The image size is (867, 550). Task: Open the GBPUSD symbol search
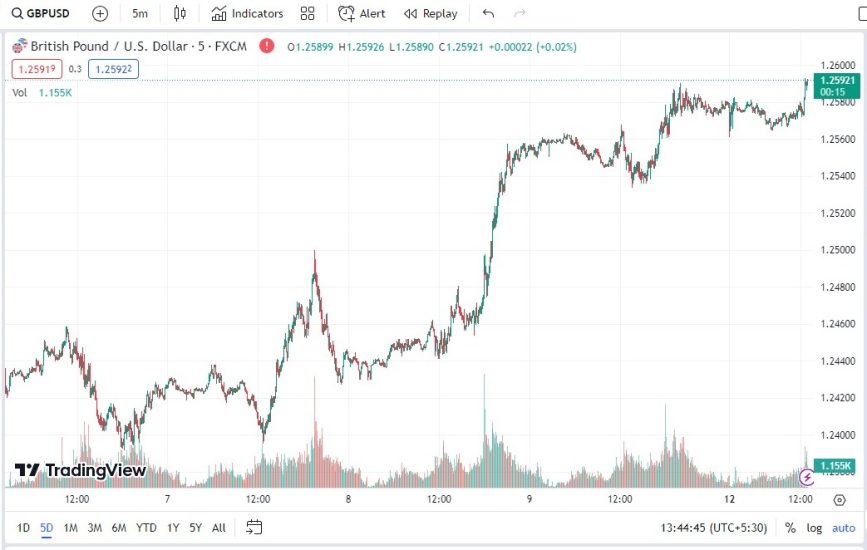(40, 14)
